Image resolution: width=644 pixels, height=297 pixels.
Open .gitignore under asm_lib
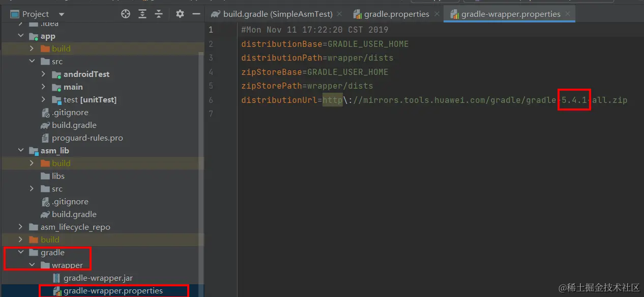click(x=70, y=202)
